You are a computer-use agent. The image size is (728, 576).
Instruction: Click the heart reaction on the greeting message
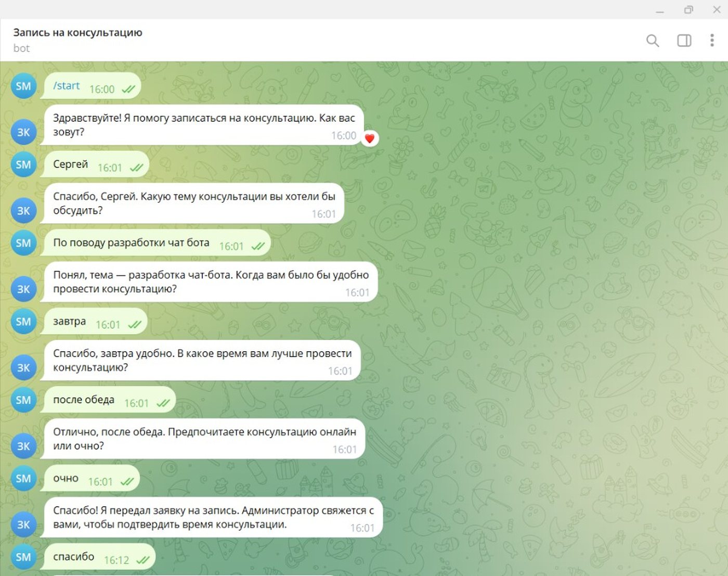pos(370,138)
